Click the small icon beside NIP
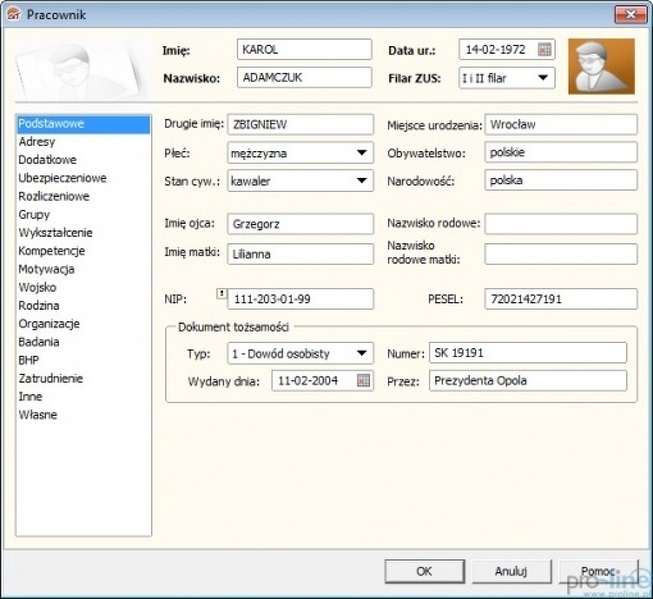The height and width of the screenshot is (599, 653). pos(221,293)
